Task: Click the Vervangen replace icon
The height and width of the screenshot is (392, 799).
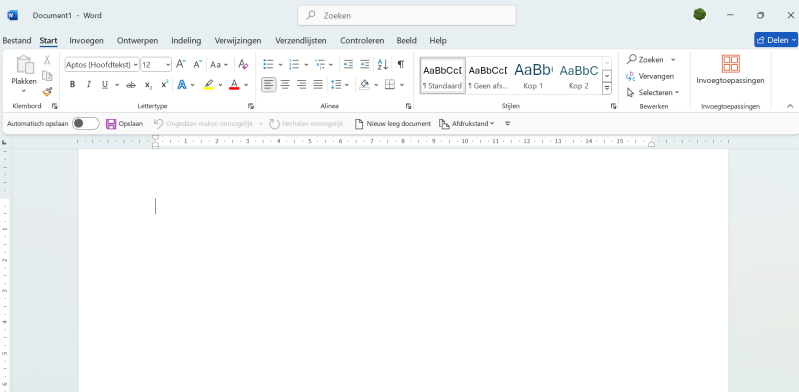Action: [x=630, y=76]
